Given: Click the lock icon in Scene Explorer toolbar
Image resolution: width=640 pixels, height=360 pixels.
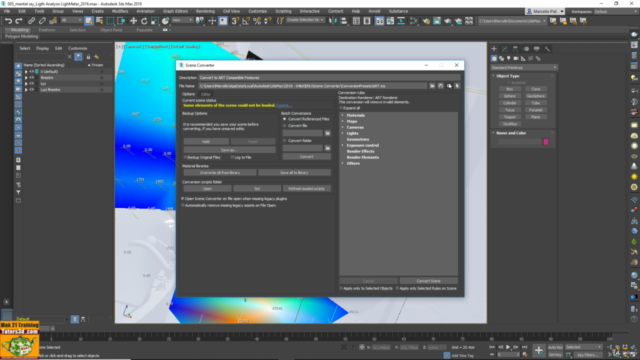Looking at the screenshot, I should coord(88,57).
